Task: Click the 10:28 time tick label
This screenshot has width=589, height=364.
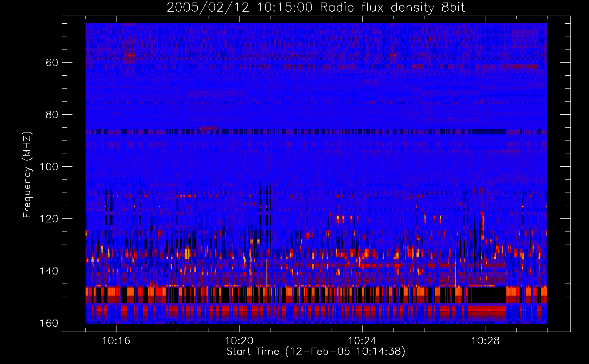Action: click(485, 341)
